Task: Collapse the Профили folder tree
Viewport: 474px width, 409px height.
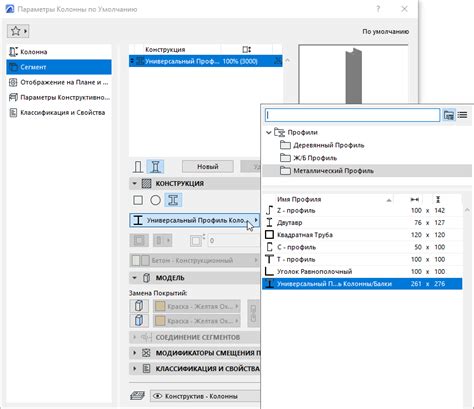Action: [269, 133]
